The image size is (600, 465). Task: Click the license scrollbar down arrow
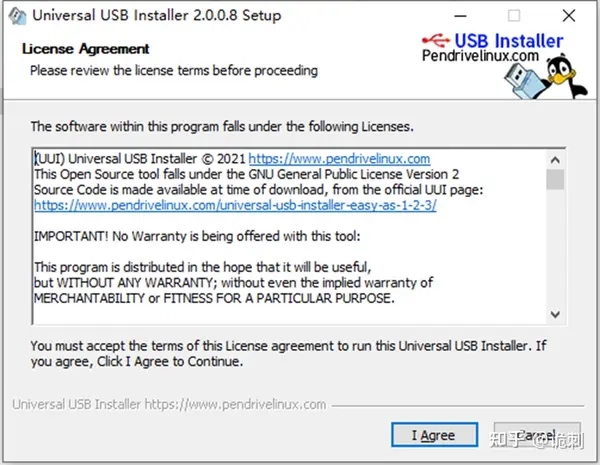click(x=555, y=315)
